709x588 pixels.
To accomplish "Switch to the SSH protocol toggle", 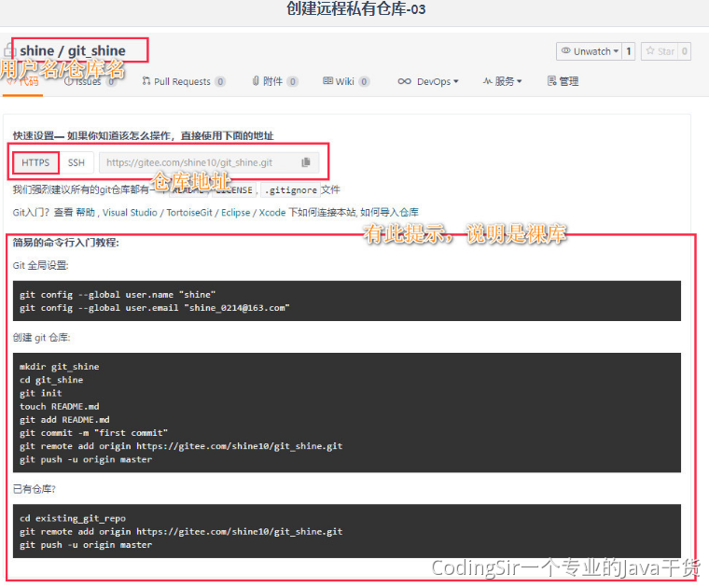I will pos(76,162).
